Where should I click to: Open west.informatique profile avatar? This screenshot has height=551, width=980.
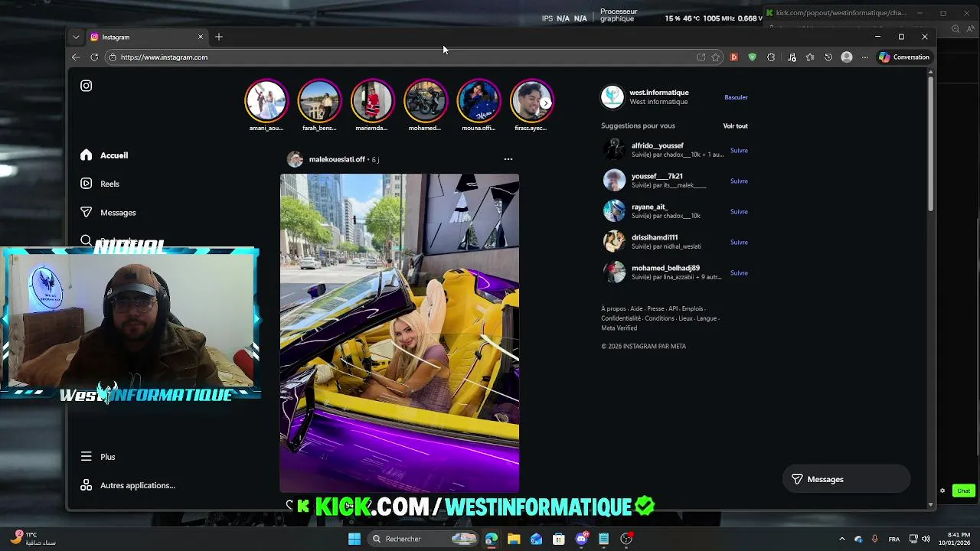click(612, 96)
